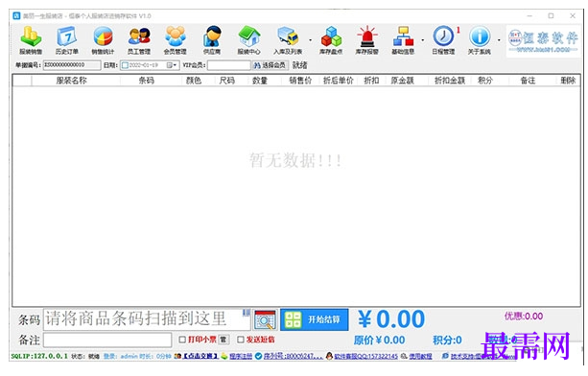Click the small barcode icon in scan field
The width and height of the screenshot is (588, 376).
click(x=246, y=313)
